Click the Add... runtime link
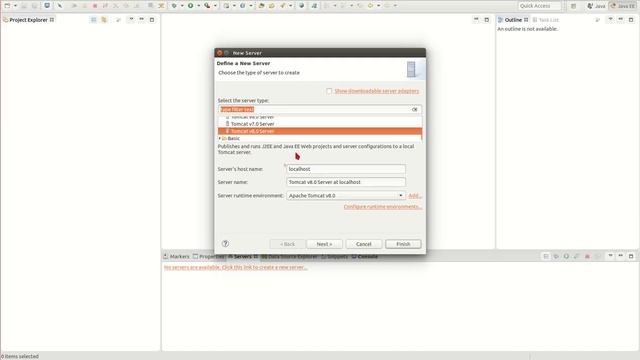This screenshot has width=640, height=360. pyautogui.click(x=415, y=196)
